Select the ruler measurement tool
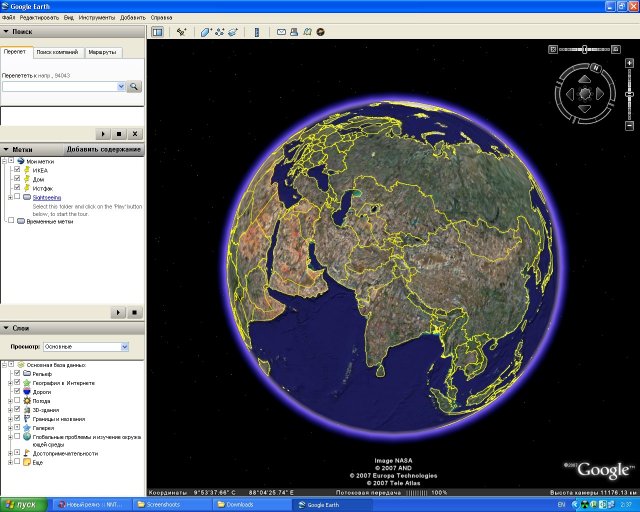 [257, 32]
